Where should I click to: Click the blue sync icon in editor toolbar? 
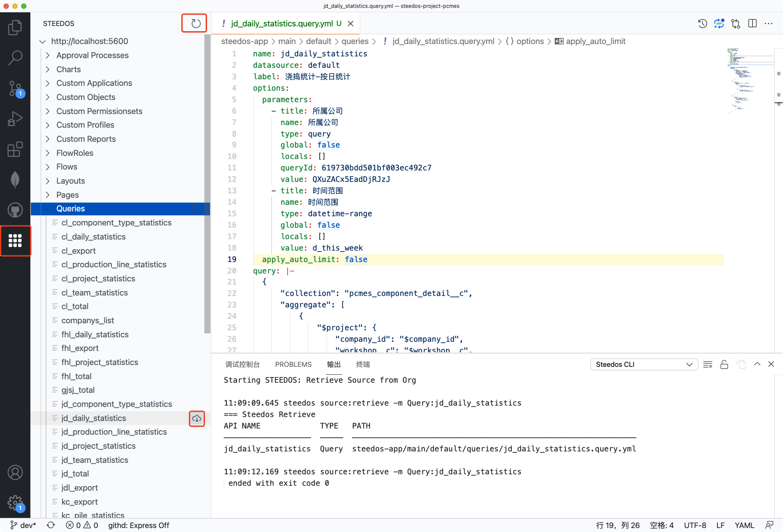coord(719,23)
